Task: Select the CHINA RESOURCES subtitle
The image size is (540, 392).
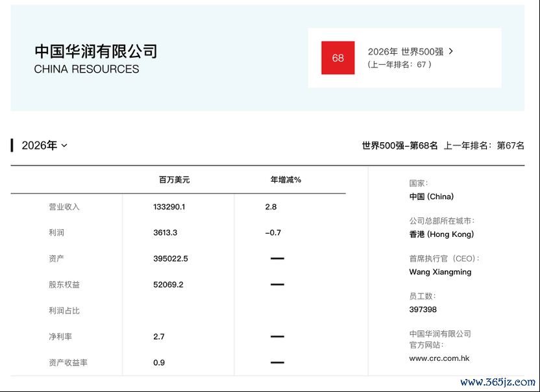Action: pos(86,69)
